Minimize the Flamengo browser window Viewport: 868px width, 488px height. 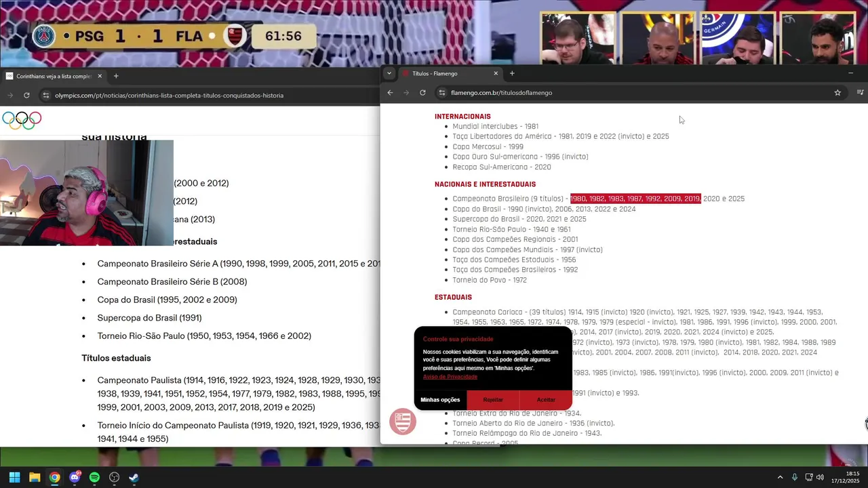(850, 73)
